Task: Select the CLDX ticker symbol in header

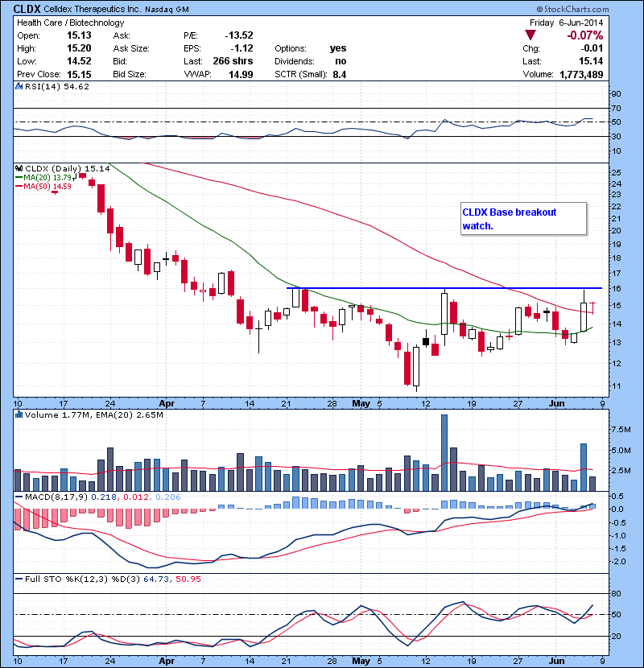Action: (27, 9)
